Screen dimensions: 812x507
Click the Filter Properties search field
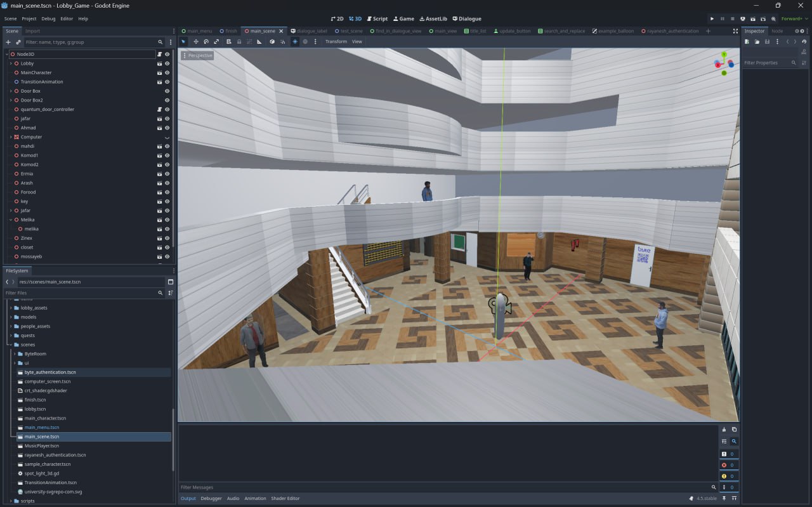[x=766, y=63]
